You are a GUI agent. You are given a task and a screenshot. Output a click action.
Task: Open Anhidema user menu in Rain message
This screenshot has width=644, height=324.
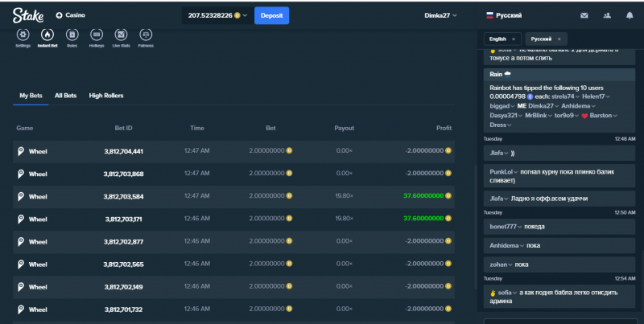[578, 106]
